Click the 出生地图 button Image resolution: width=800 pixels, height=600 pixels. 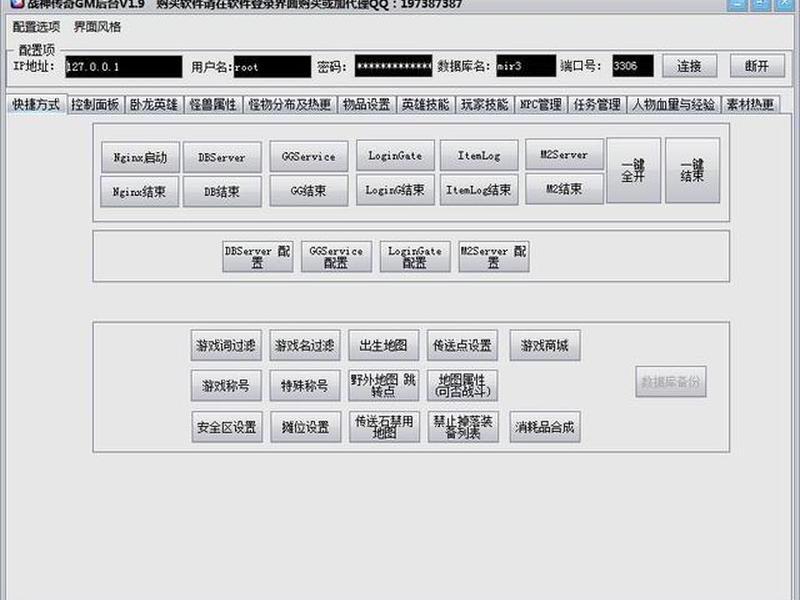pos(384,345)
